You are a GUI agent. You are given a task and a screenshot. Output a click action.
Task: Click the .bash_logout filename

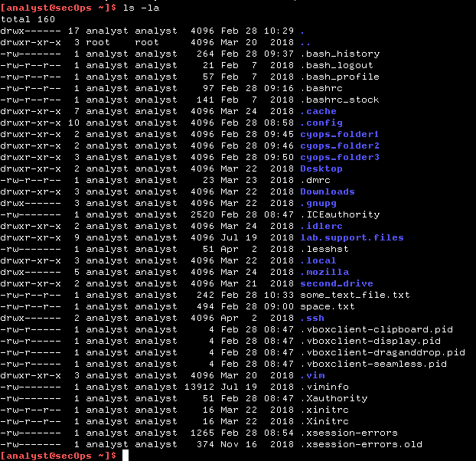(x=337, y=65)
